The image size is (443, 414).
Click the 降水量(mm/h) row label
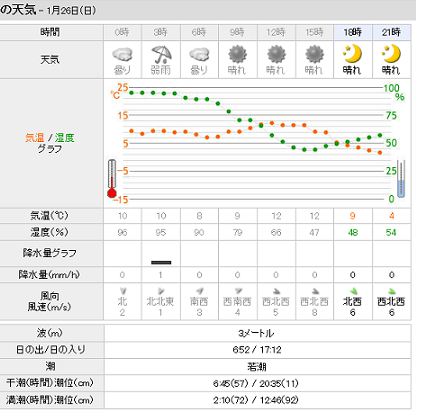pyautogui.click(x=49, y=275)
